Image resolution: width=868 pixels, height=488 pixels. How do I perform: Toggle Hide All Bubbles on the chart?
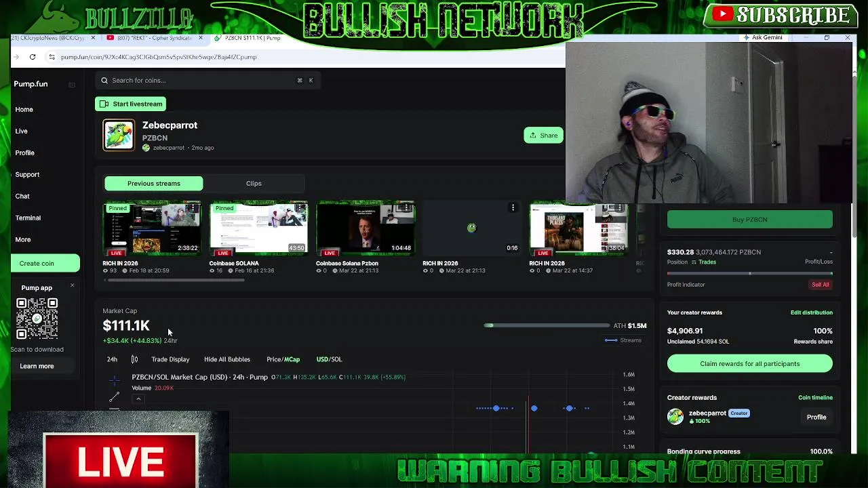pos(227,359)
